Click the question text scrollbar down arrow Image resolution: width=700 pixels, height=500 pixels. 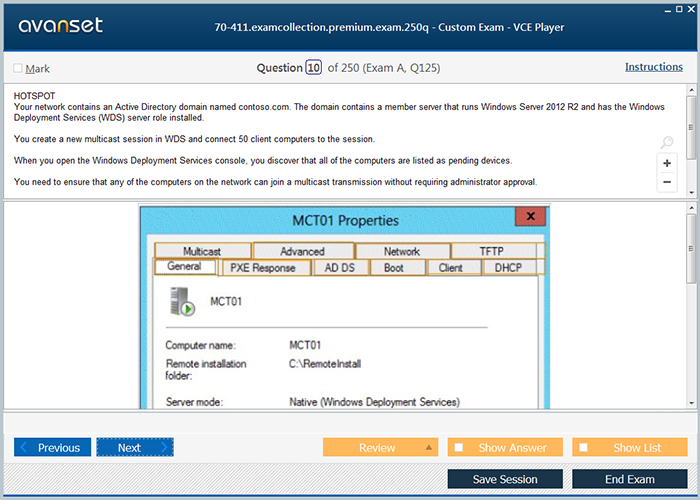(x=692, y=193)
